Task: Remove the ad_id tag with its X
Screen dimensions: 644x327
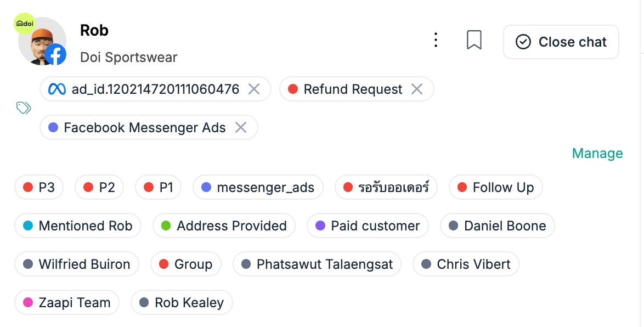Action: (x=253, y=89)
